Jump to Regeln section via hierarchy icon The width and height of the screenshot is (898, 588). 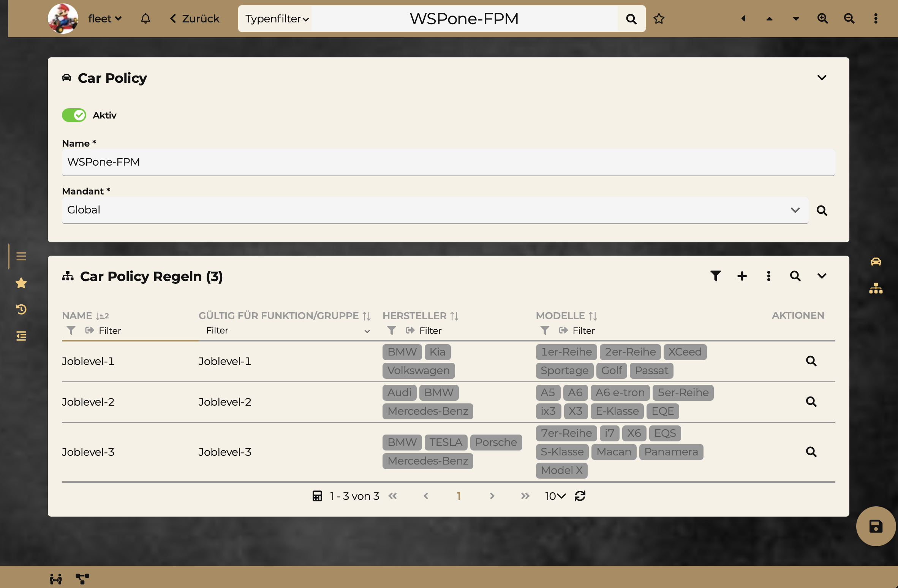[876, 288]
